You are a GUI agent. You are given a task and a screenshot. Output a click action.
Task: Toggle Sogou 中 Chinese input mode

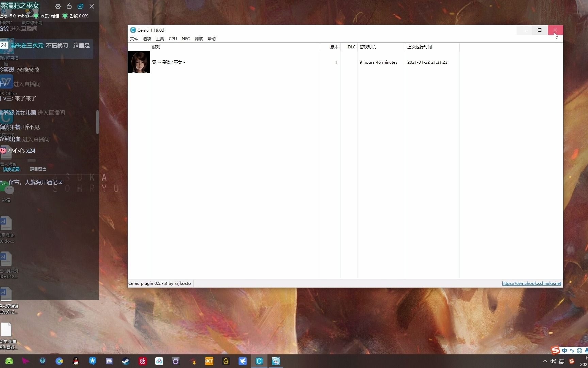[565, 351]
